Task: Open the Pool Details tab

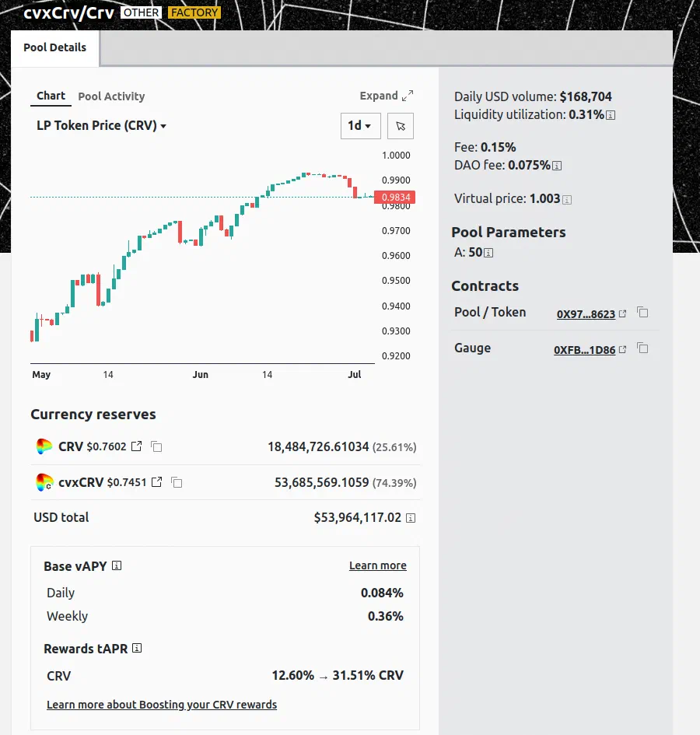Action: tap(55, 47)
